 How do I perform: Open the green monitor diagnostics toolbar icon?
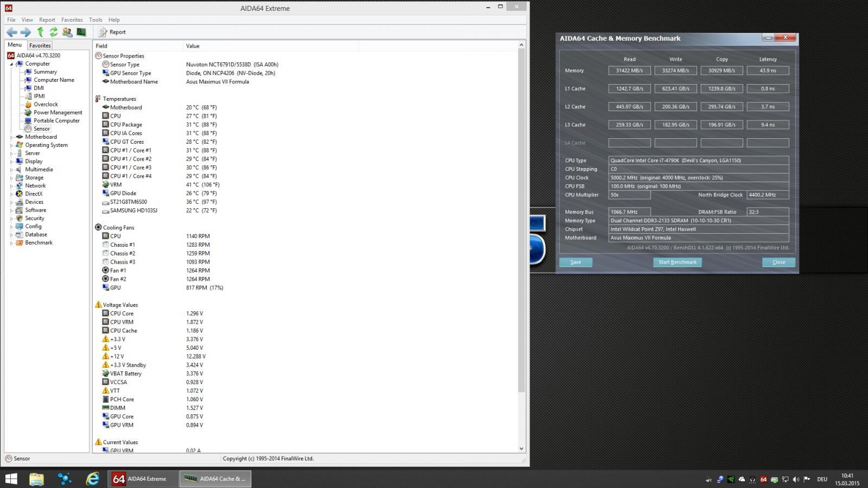tap(81, 32)
